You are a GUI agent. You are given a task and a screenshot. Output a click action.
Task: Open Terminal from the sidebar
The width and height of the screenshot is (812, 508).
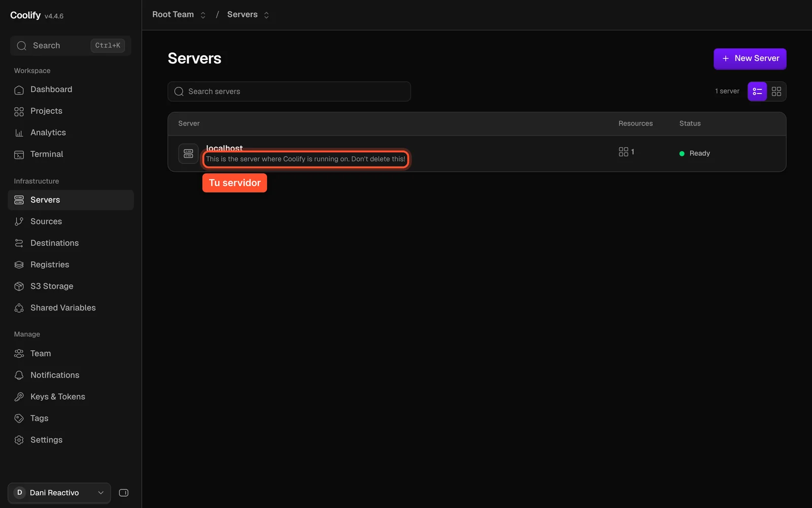(x=71, y=154)
